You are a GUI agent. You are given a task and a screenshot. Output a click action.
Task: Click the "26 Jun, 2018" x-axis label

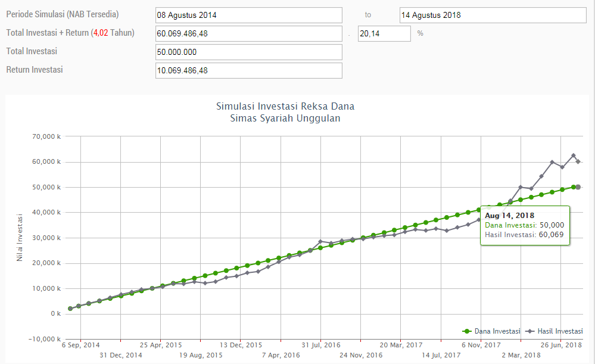561,345
